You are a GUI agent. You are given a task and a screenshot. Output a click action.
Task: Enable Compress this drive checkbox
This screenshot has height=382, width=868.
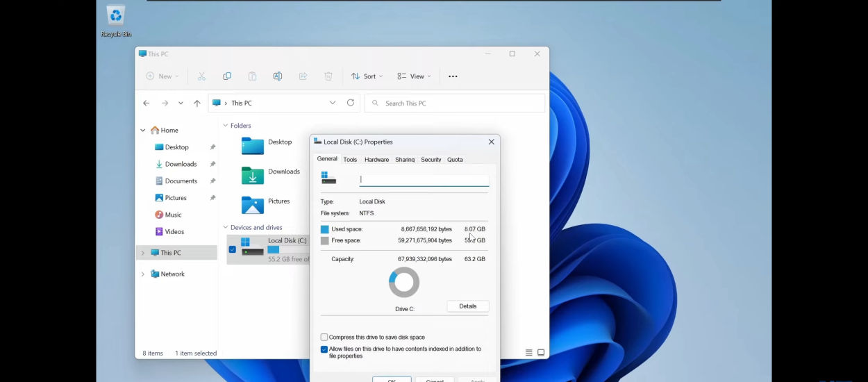point(324,338)
